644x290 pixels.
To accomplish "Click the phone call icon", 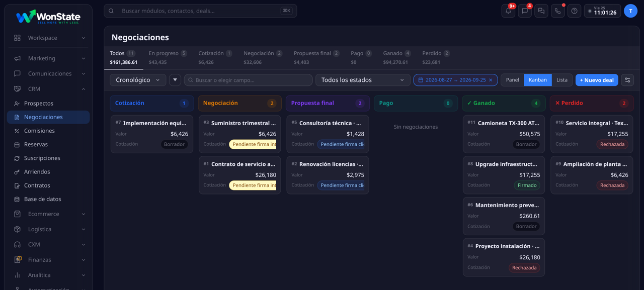I will pos(558,11).
